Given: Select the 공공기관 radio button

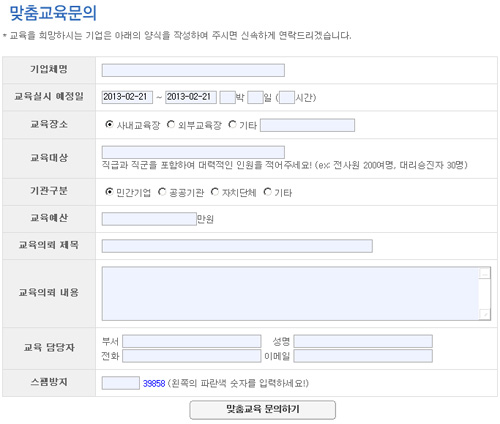Looking at the screenshot, I should point(162,192).
